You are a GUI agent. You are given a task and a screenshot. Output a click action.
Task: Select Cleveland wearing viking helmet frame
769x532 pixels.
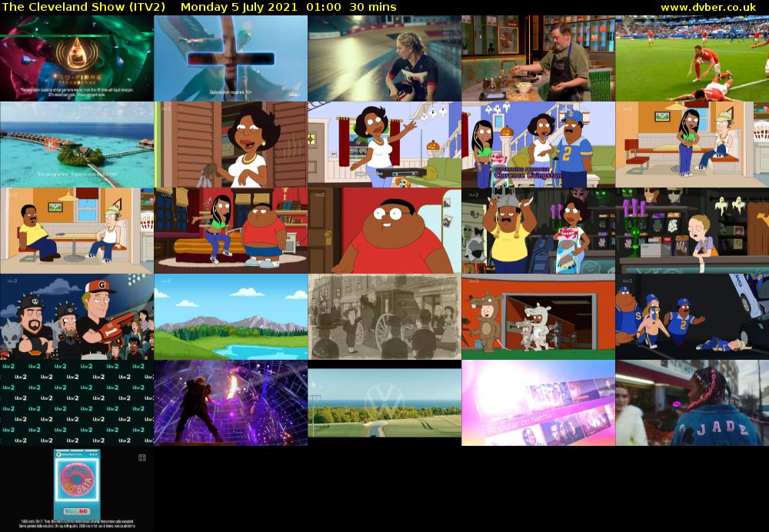click(x=538, y=231)
